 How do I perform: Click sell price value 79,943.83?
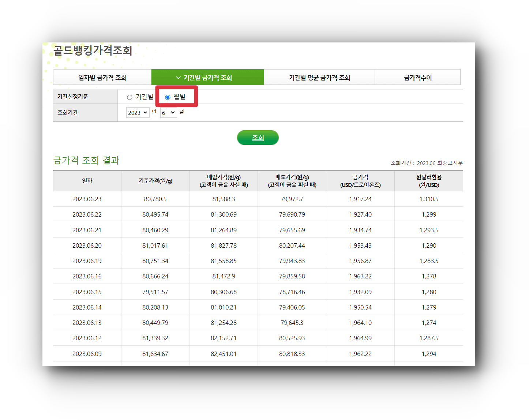click(x=292, y=261)
